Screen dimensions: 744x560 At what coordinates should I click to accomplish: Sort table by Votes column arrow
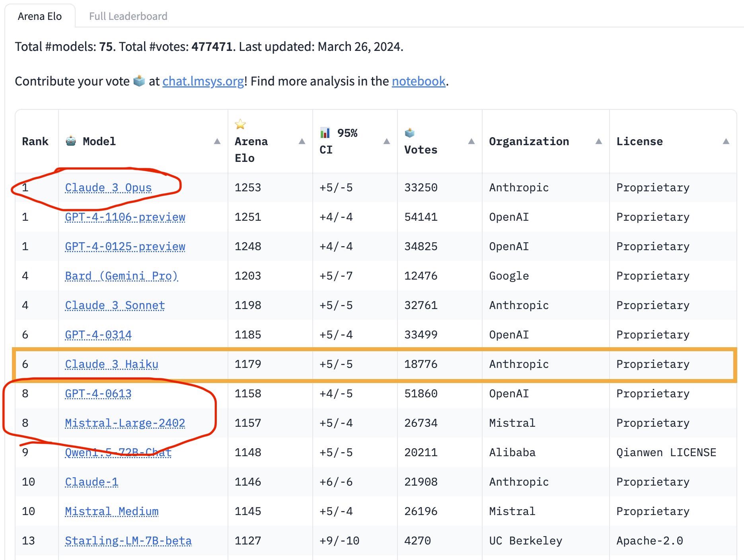[x=471, y=142]
